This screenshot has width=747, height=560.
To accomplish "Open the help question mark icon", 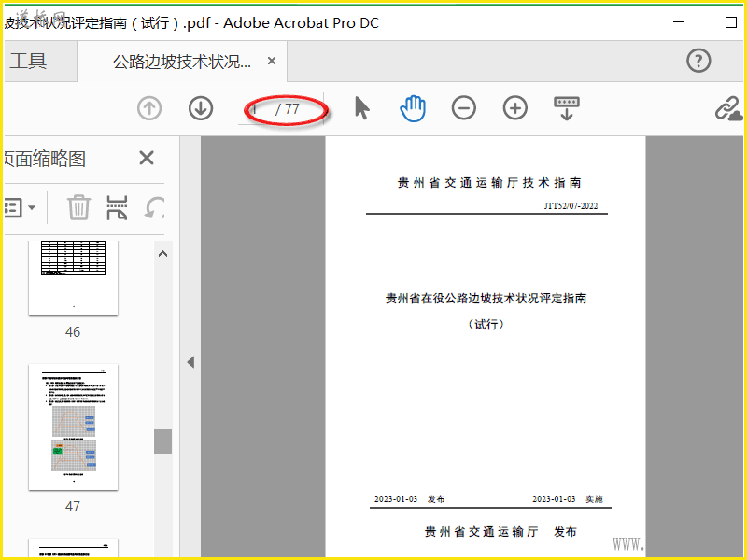I will click(698, 61).
